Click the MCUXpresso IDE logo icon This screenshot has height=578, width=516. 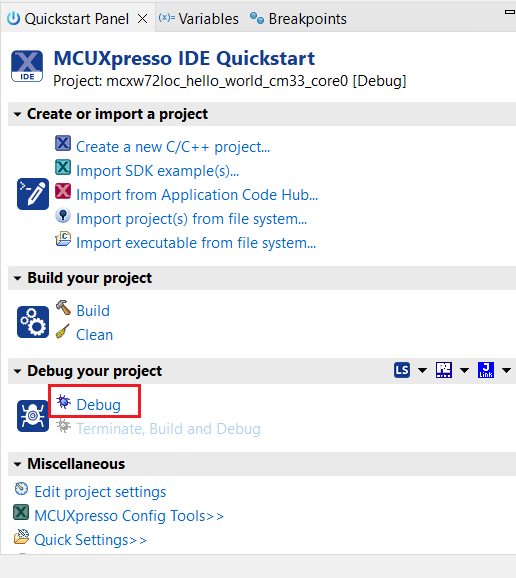27,66
